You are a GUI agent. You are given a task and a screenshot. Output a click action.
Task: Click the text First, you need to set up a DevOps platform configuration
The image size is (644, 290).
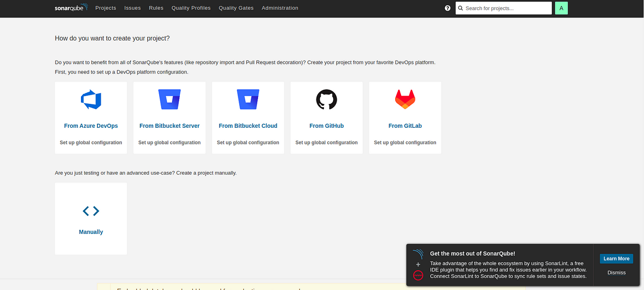coord(121,72)
